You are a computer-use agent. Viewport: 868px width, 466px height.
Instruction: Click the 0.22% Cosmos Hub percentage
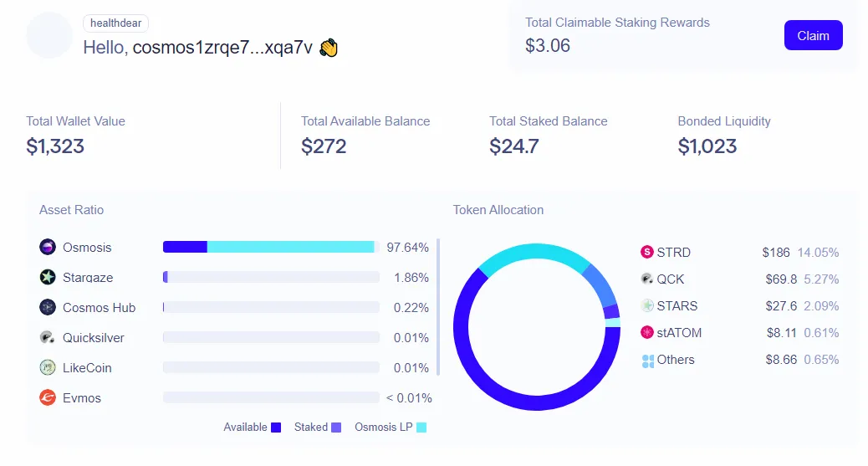(411, 308)
